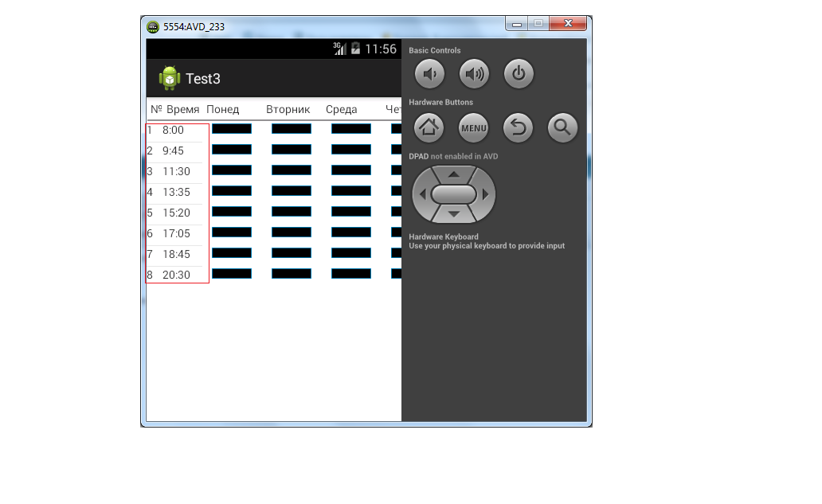Click the 3G signal status icon
This screenshot has width=822, height=504.
pyautogui.click(x=339, y=49)
